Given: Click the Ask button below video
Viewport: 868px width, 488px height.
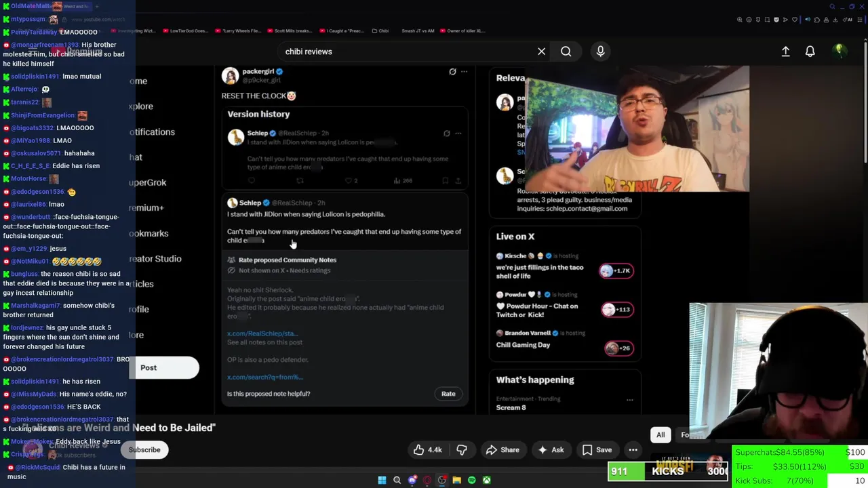Looking at the screenshot, I should click(x=550, y=450).
